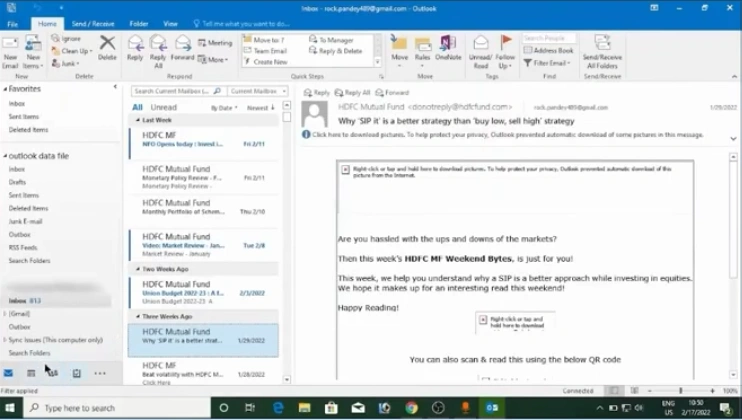Screen dimensions: 742x420
Task: Reply with a Meeting
Action: point(215,43)
